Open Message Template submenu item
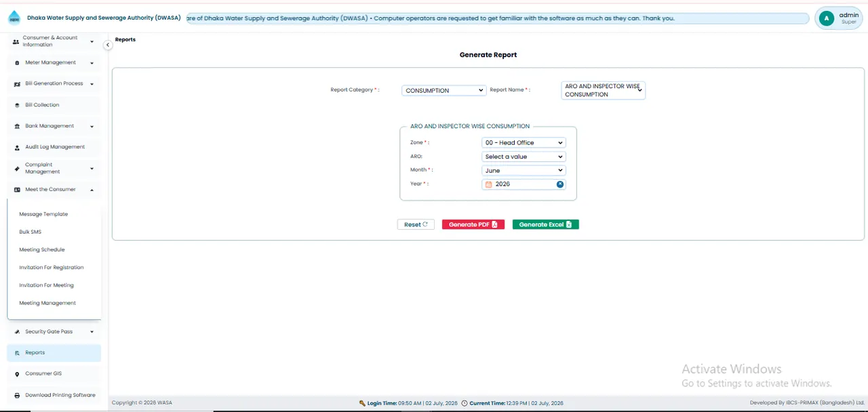 pos(43,214)
